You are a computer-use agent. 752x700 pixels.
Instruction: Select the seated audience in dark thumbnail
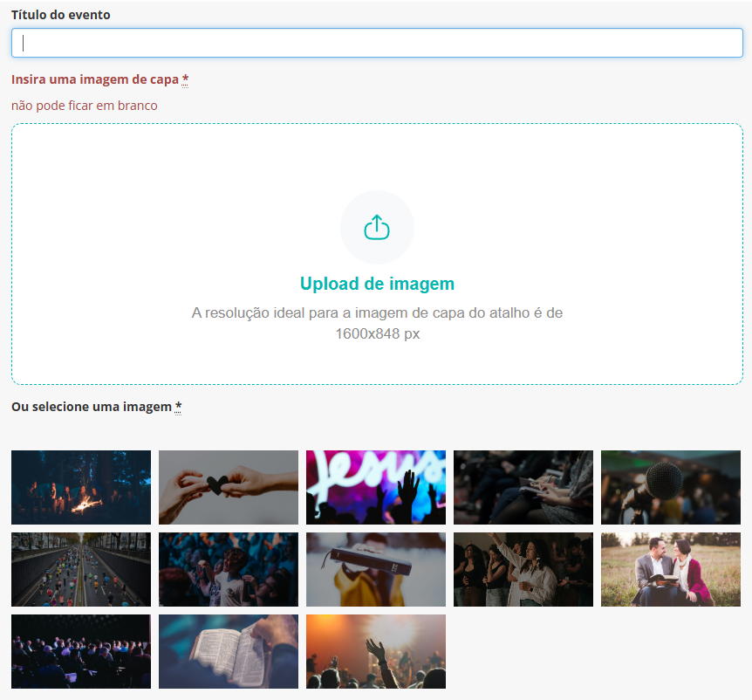[81, 651]
